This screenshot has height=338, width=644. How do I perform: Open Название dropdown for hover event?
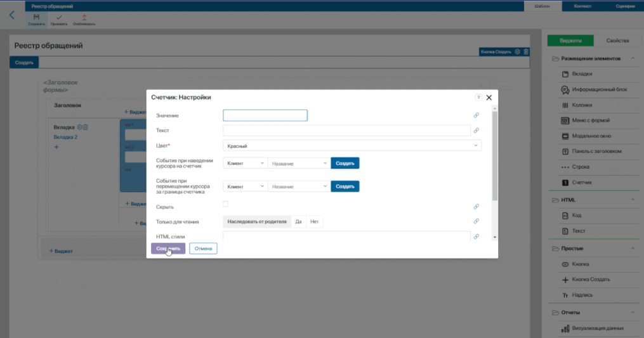point(299,164)
